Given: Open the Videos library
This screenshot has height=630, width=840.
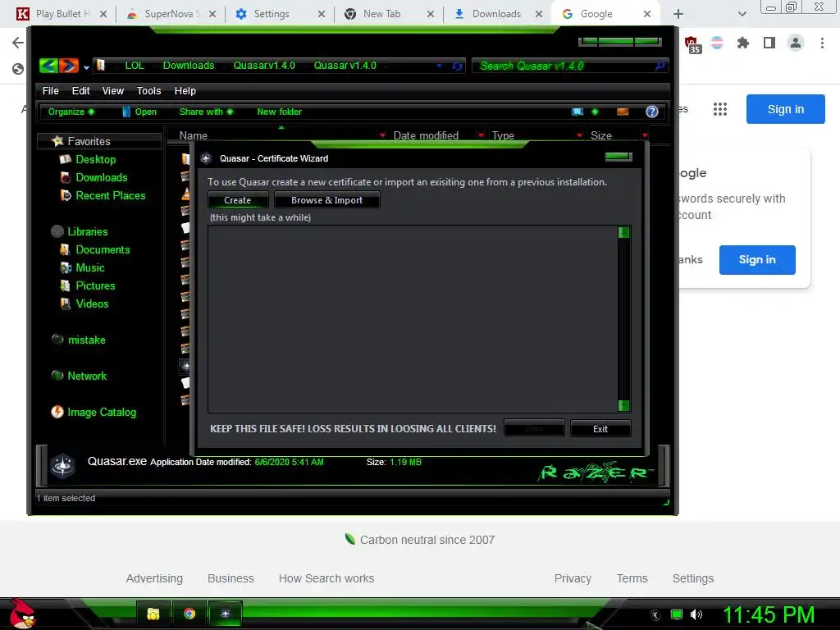Looking at the screenshot, I should click(x=92, y=304).
